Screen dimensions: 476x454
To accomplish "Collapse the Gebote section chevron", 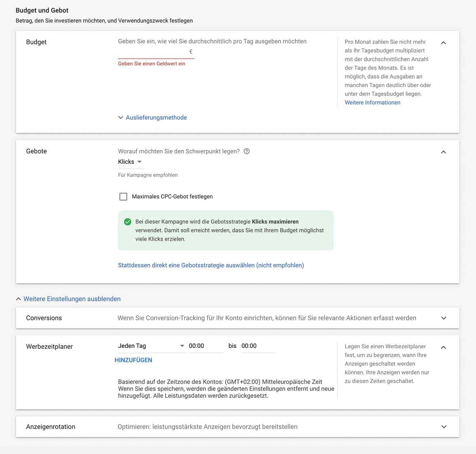I will (443, 152).
